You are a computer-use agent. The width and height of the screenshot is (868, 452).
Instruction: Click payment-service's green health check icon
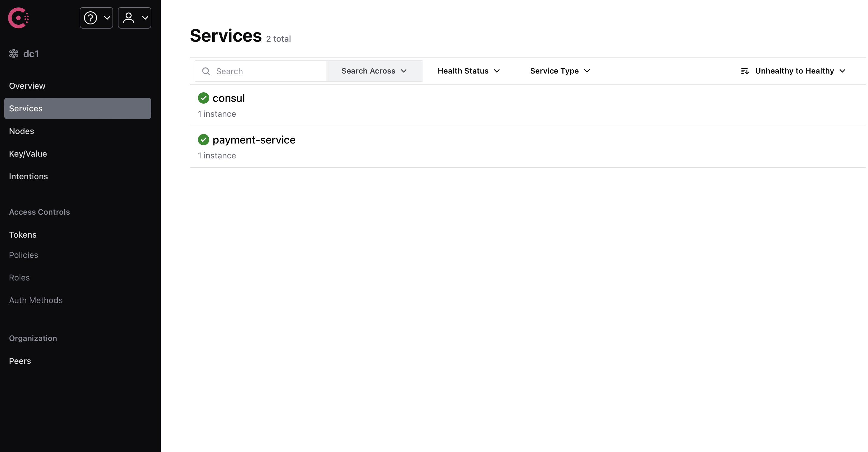click(x=204, y=140)
